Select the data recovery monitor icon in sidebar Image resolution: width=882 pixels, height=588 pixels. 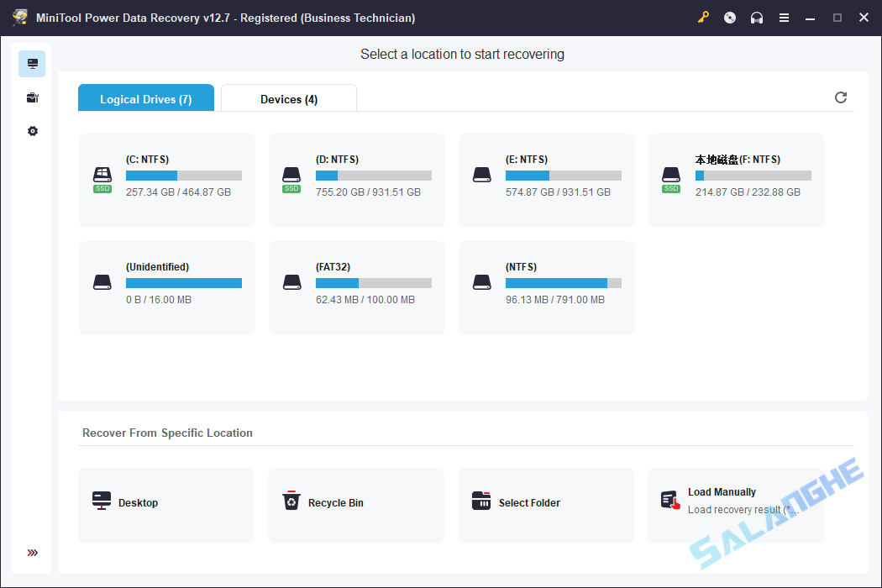pyautogui.click(x=32, y=63)
